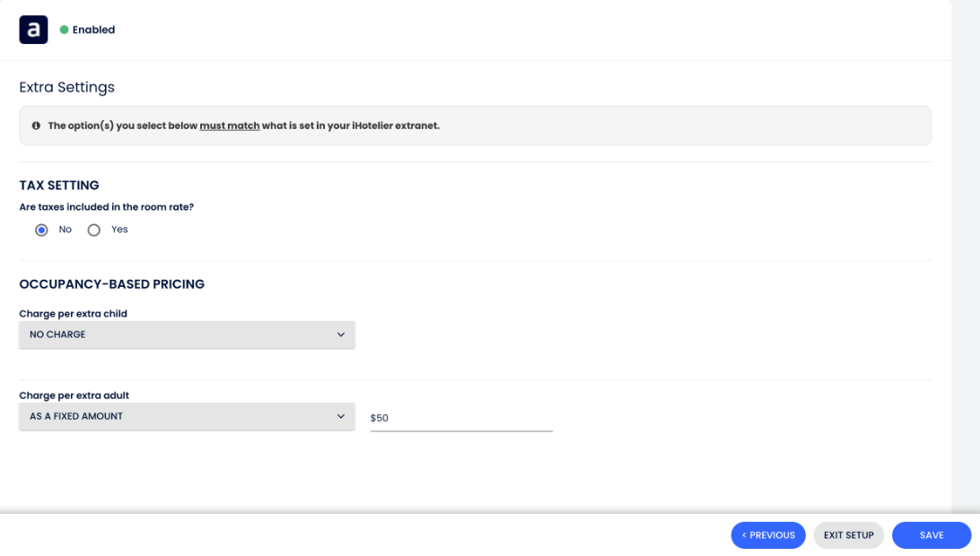Click the 'Yes' label for tax setting
980x556 pixels.
click(119, 230)
